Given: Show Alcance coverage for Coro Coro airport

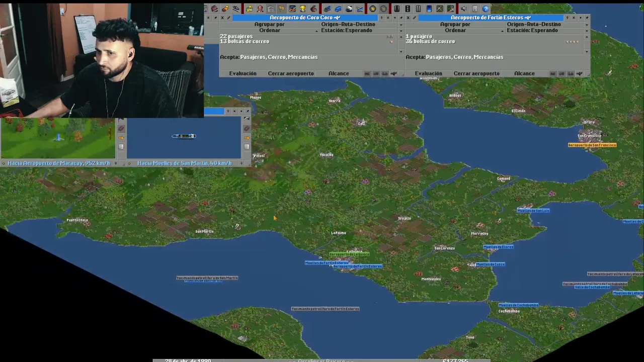Looking at the screenshot, I should pos(339,73).
